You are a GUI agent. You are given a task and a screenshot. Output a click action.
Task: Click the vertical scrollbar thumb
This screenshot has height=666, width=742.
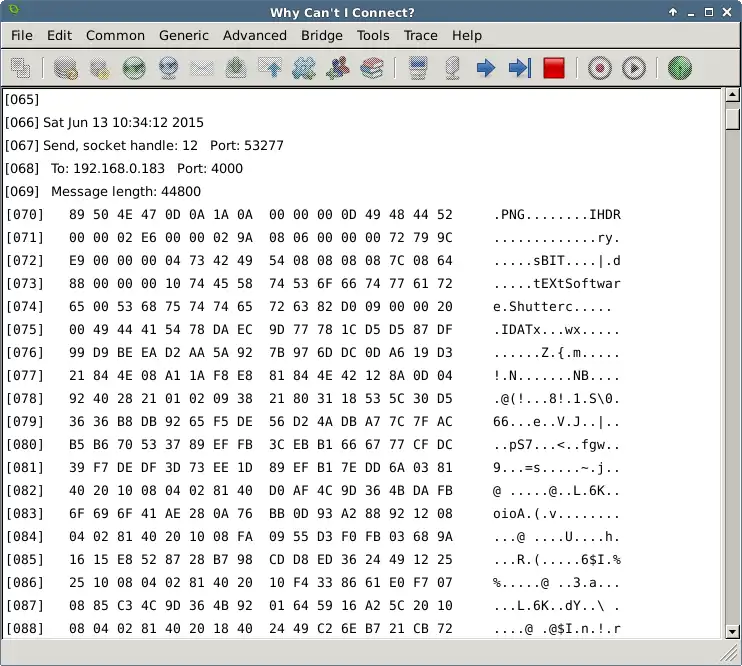732,118
